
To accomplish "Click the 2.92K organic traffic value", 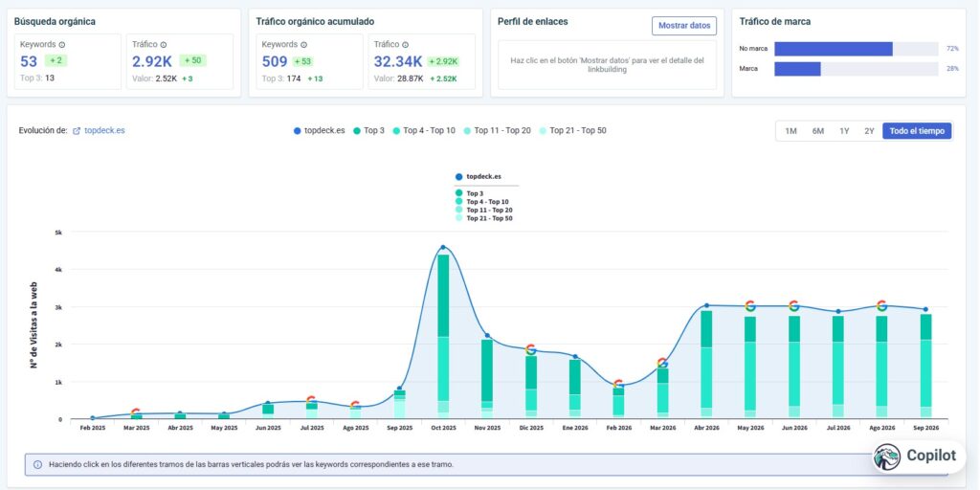I will click(x=152, y=61).
